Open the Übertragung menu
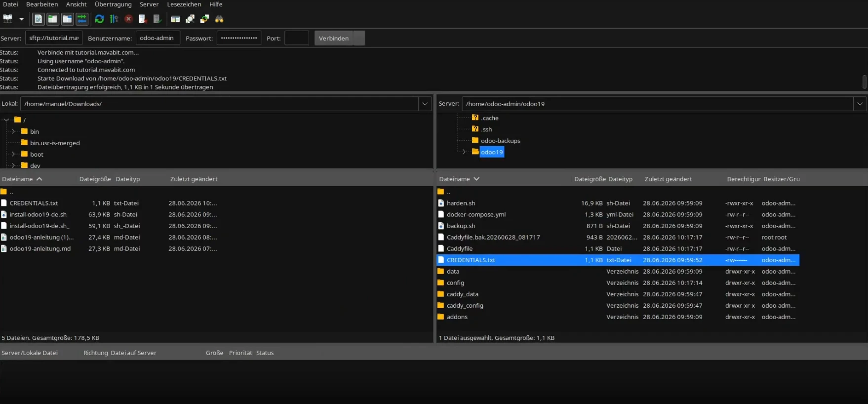Viewport: 868px width, 404px height. pyautogui.click(x=113, y=4)
